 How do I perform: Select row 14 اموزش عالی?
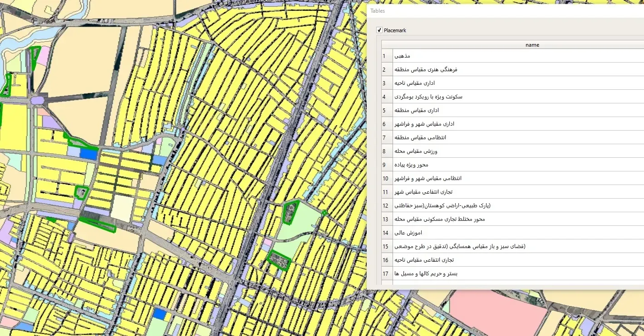tap(499, 233)
